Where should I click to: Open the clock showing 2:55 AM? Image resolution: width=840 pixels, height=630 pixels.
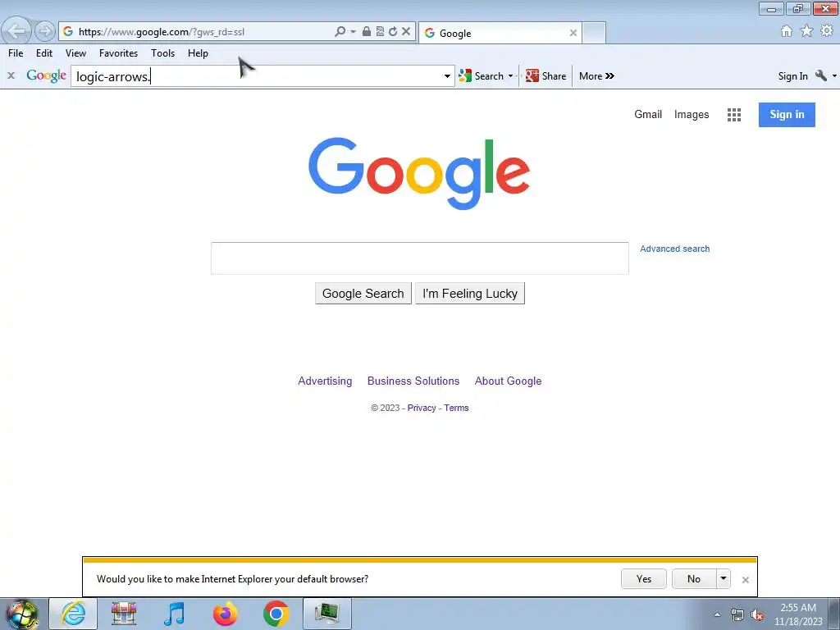pyautogui.click(x=798, y=614)
